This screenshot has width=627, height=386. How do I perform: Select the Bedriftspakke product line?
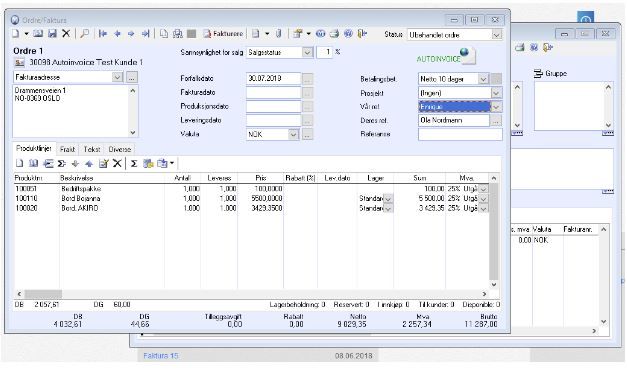click(x=251, y=188)
